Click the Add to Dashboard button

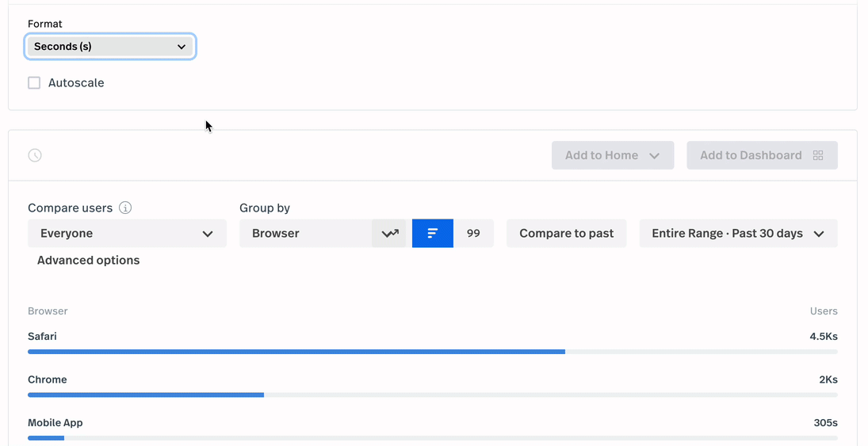point(761,155)
